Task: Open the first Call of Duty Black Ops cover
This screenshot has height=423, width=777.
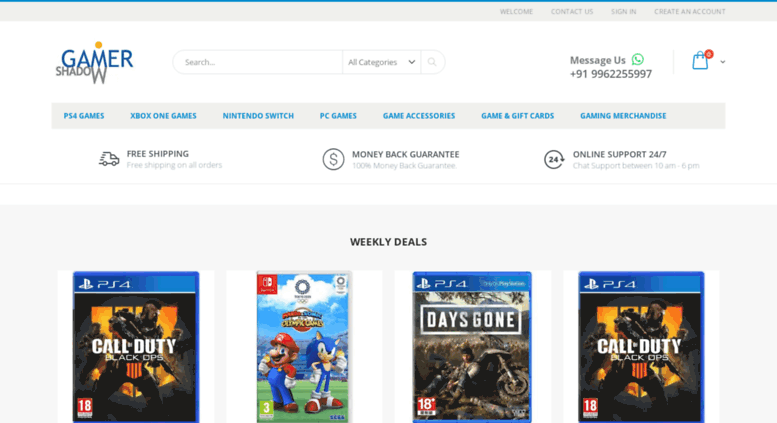Action: pyautogui.click(x=136, y=347)
